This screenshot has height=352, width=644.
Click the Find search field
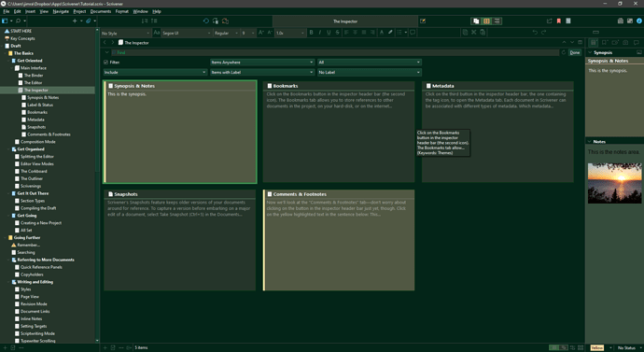(x=335, y=52)
